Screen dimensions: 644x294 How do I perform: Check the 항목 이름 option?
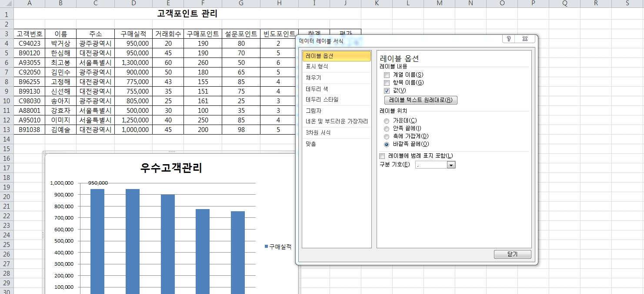pyautogui.click(x=387, y=83)
